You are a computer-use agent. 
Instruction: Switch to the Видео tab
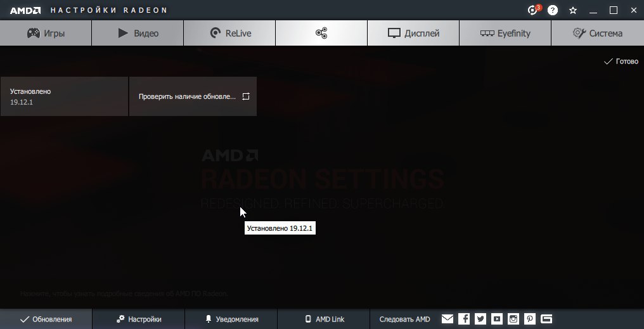[x=138, y=33]
